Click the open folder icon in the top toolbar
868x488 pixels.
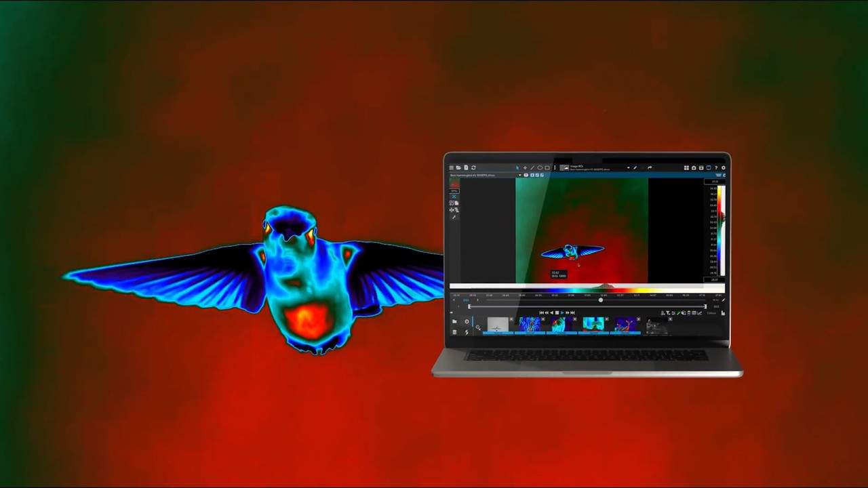pos(458,167)
